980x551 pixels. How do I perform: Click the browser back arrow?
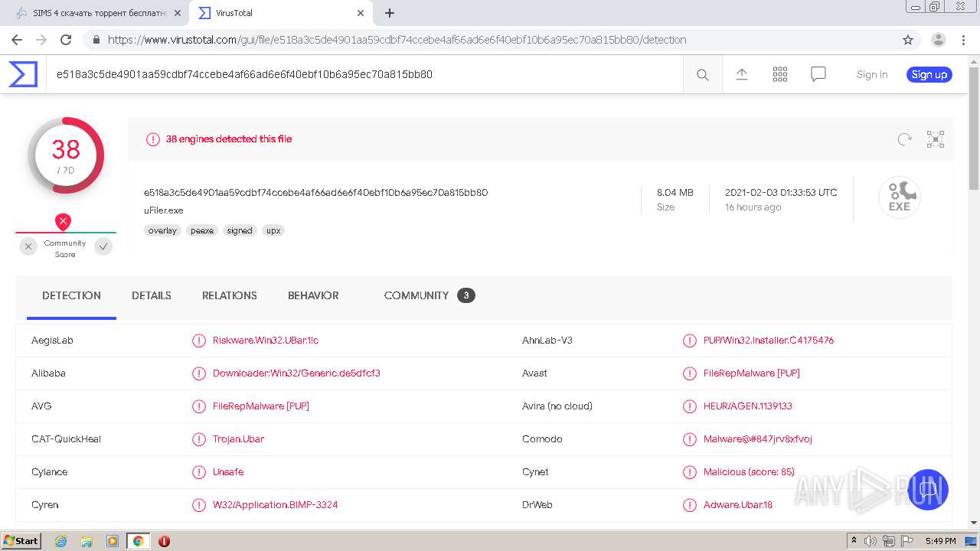(x=16, y=40)
